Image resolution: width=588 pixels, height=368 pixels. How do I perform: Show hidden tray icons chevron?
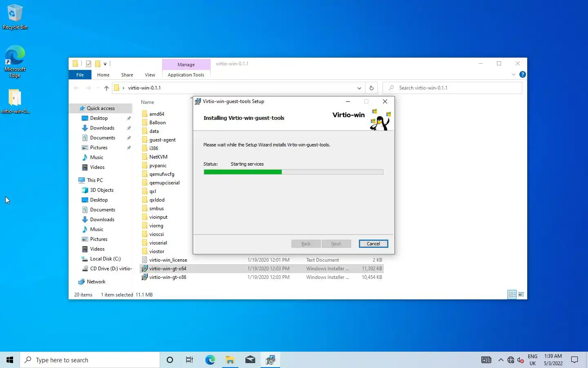[x=501, y=360]
